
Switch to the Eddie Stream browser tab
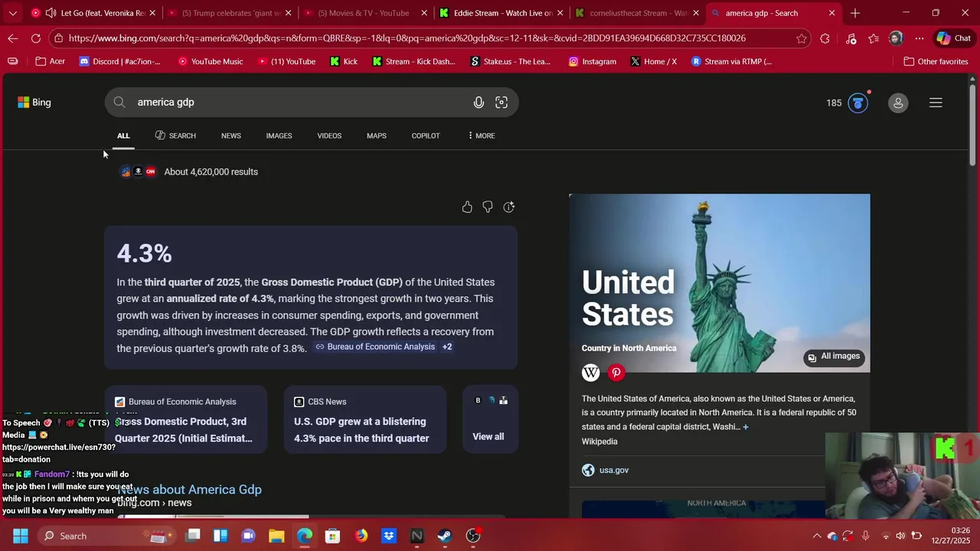point(501,13)
